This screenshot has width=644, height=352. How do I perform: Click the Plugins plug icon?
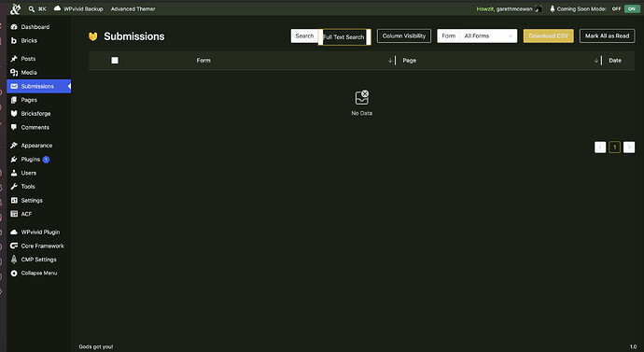(x=14, y=160)
